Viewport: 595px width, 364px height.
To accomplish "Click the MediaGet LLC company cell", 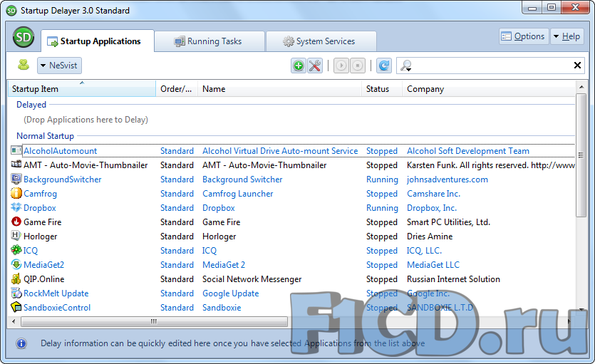I will pyautogui.click(x=433, y=265).
